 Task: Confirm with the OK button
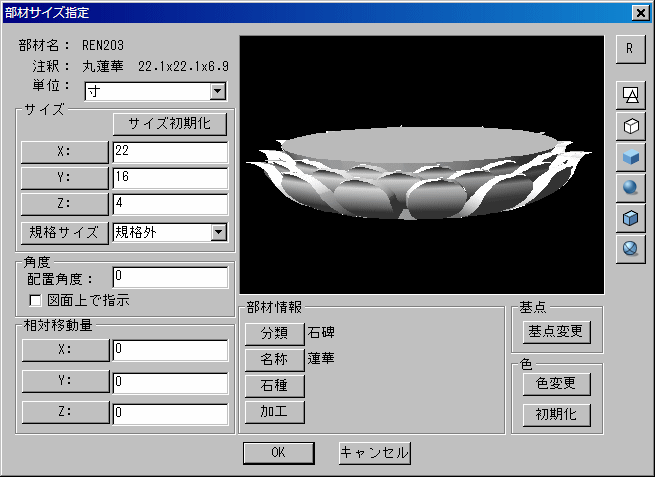click(279, 453)
